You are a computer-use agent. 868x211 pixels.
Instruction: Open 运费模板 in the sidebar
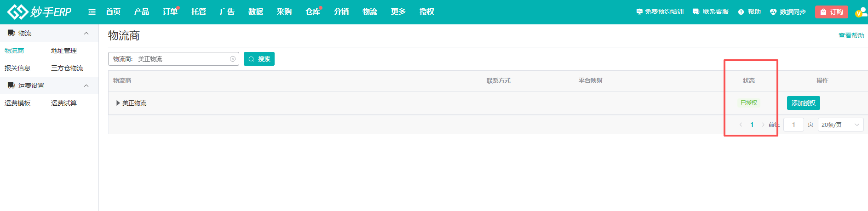point(17,103)
